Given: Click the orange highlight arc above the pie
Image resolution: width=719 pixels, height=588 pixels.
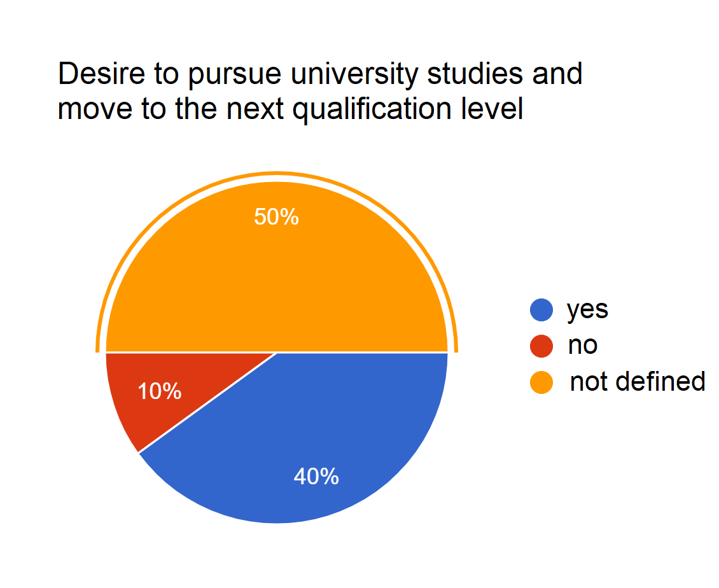Looking at the screenshot, I should 277,173.
